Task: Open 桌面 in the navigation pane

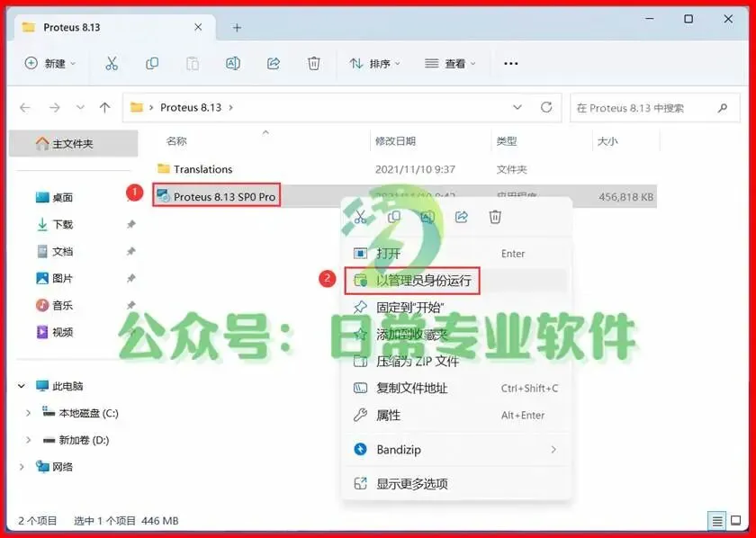Action: point(55,197)
